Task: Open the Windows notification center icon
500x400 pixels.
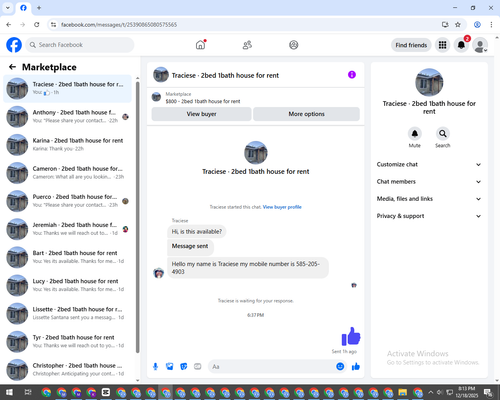Action: [x=488, y=393]
